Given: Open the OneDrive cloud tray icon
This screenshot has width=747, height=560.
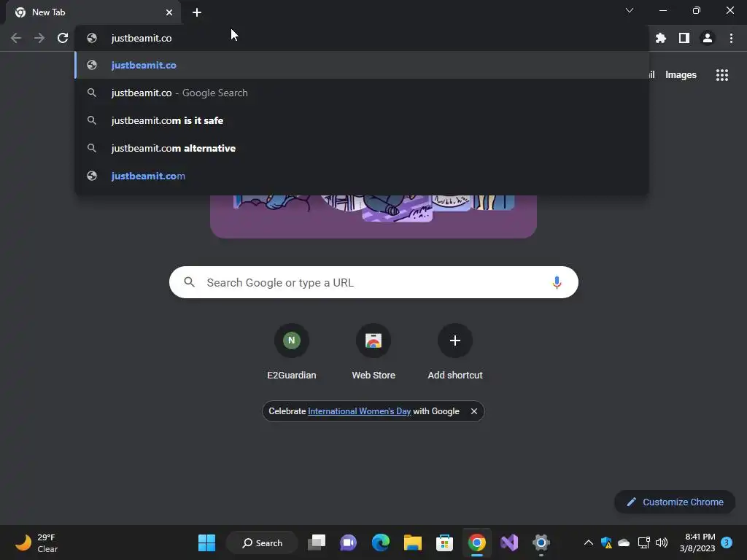Looking at the screenshot, I should click(x=624, y=542).
